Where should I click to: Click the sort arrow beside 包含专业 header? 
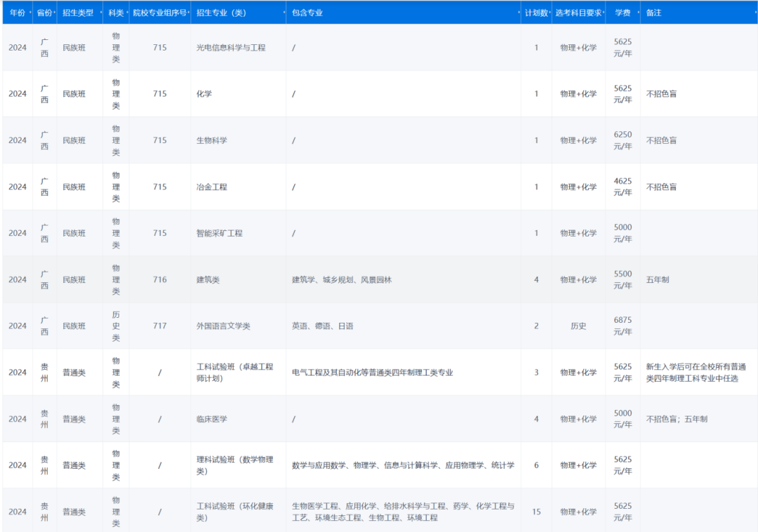click(x=519, y=13)
